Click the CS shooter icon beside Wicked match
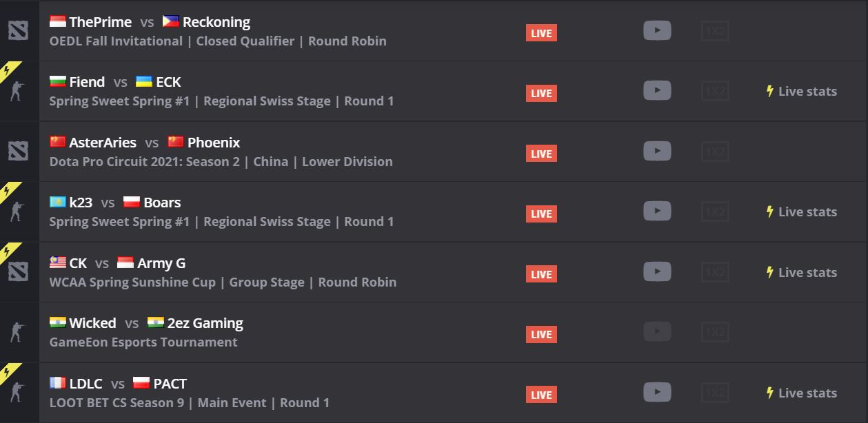Viewport: 868px width, 423px height. tap(17, 332)
